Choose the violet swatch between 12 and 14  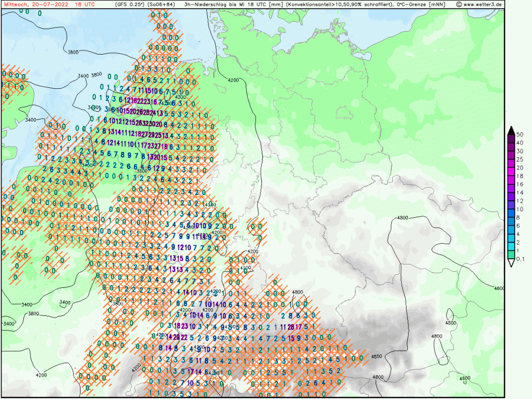coord(511,196)
